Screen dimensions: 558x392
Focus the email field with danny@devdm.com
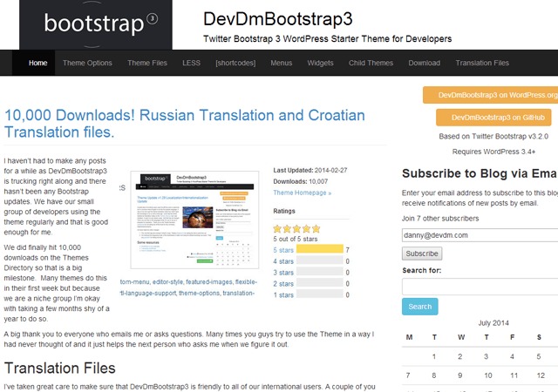[480, 235]
